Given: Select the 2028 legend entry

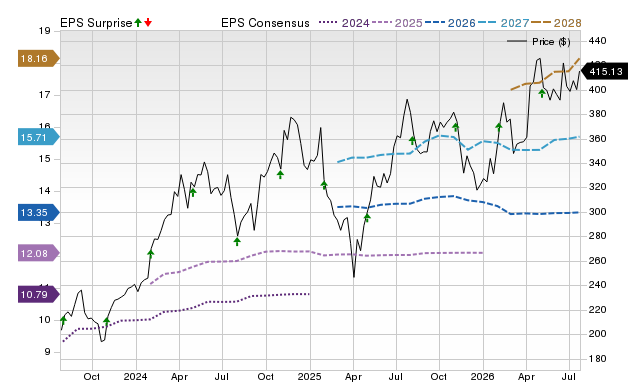Looking at the screenshot, I should coord(556,23).
